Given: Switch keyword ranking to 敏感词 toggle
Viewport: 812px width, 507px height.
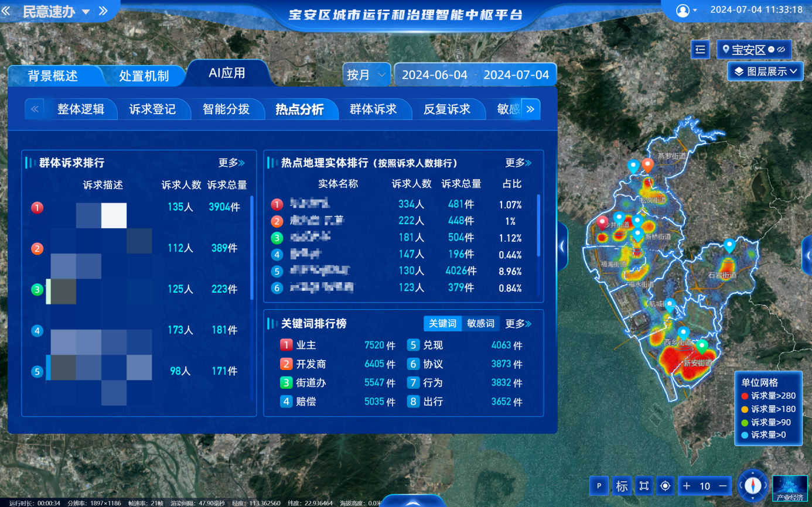Looking at the screenshot, I should point(480,323).
